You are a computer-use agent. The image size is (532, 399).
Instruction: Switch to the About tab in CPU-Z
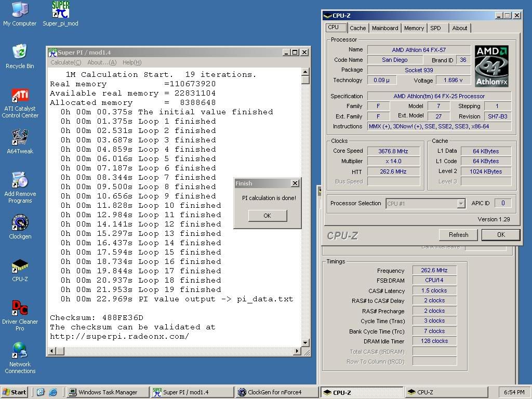click(x=460, y=28)
